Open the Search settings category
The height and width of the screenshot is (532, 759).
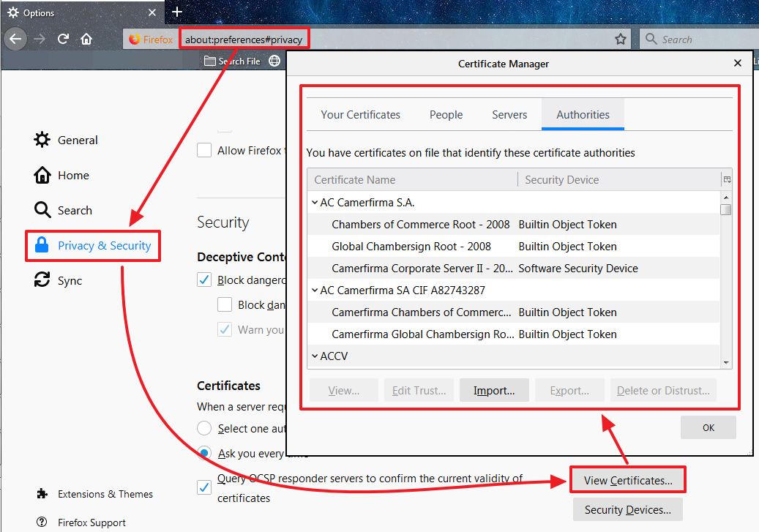[75, 210]
